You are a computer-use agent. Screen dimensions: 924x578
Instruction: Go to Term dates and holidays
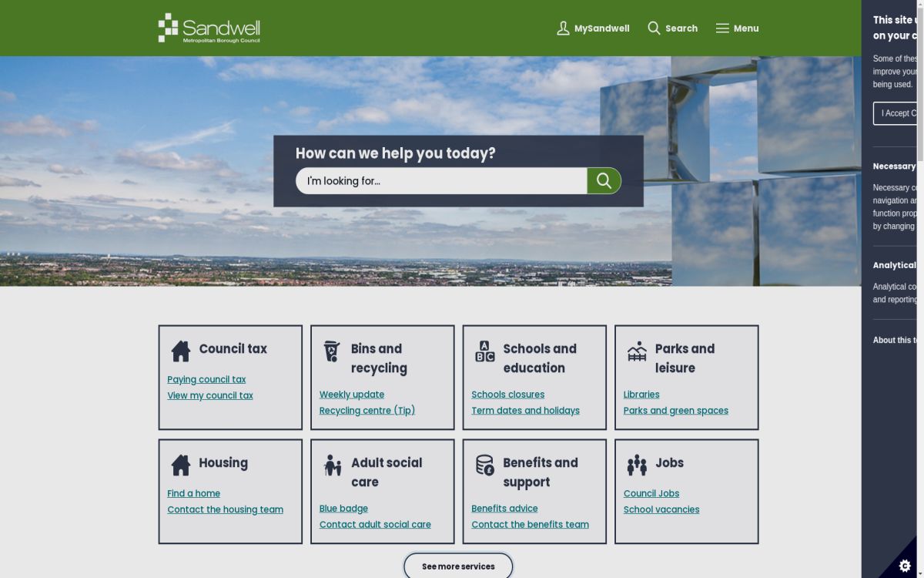pyautogui.click(x=525, y=411)
